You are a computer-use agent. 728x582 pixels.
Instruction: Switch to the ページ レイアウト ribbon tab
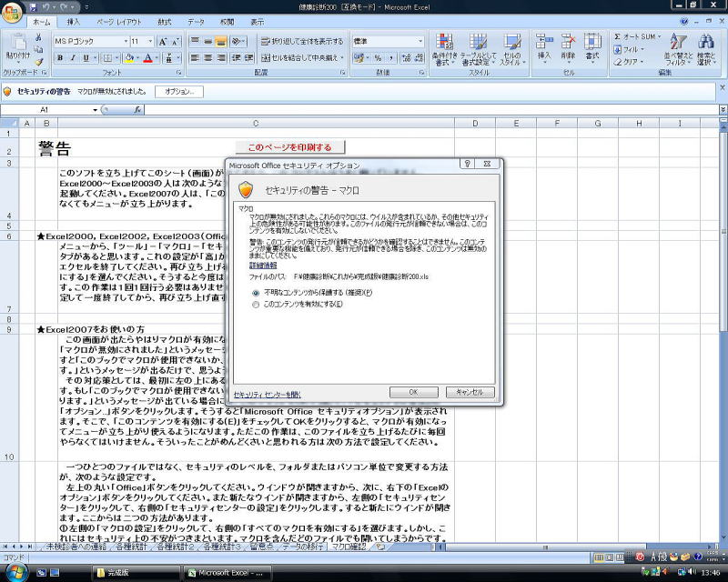[x=119, y=22]
